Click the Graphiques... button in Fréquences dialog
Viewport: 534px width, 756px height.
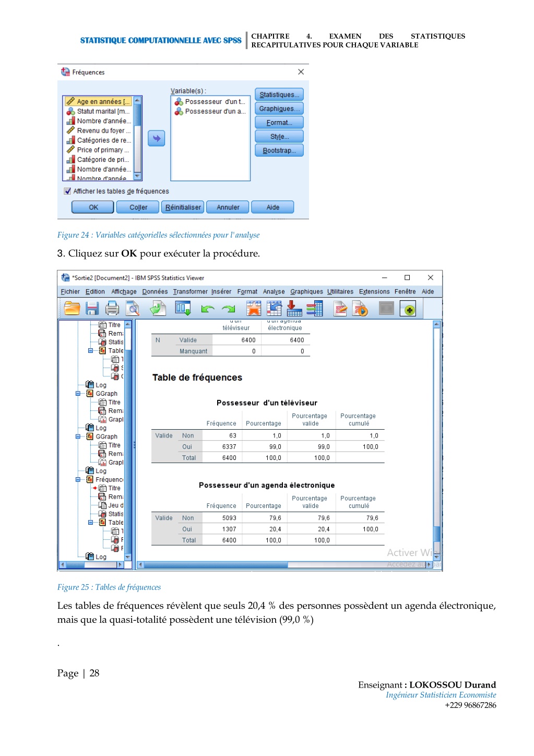click(279, 109)
